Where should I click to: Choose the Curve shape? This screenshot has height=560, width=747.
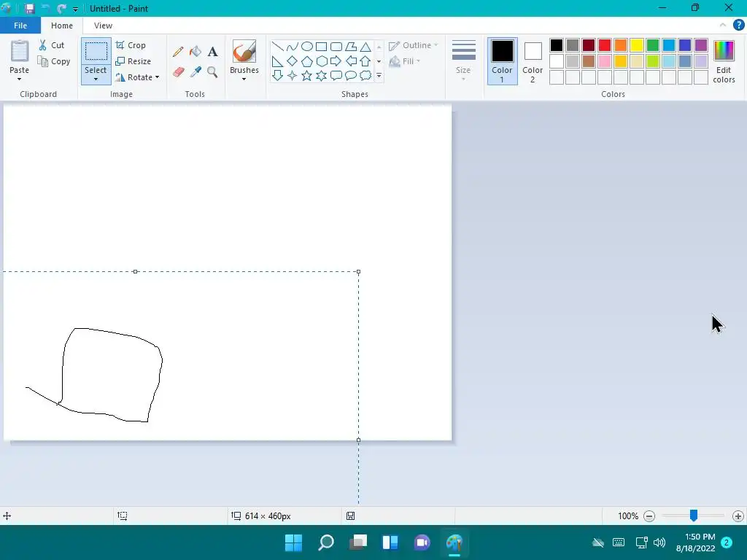pos(292,46)
